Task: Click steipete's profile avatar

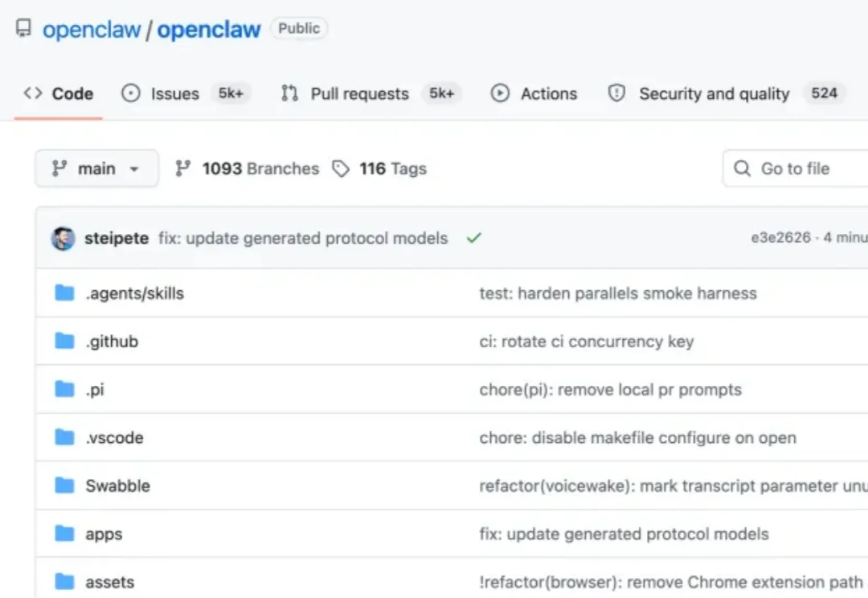Action: tap(62, 238)
